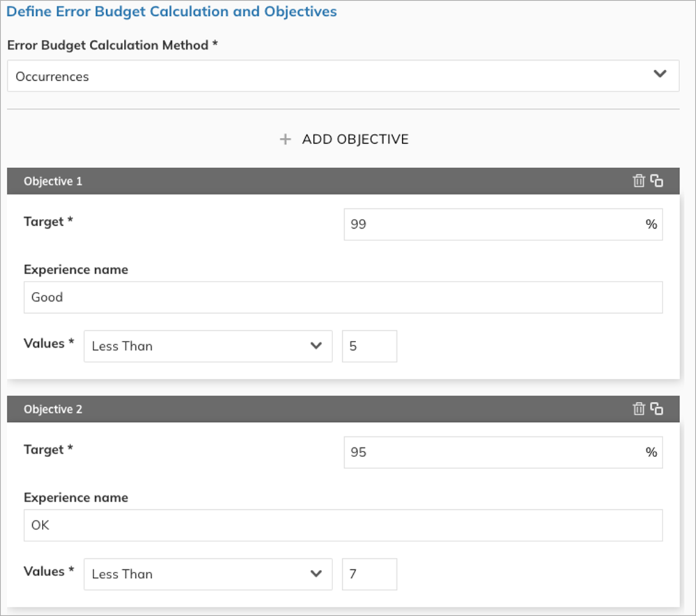
Task: Focus the Objective 1 Target field showing 99
Action: pyautogui.click(x=504, y=224)
